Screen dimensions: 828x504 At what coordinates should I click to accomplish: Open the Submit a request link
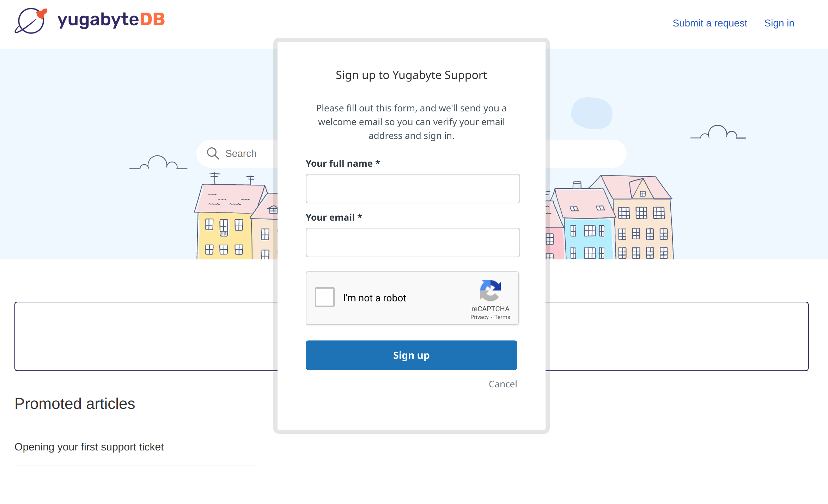710,23
